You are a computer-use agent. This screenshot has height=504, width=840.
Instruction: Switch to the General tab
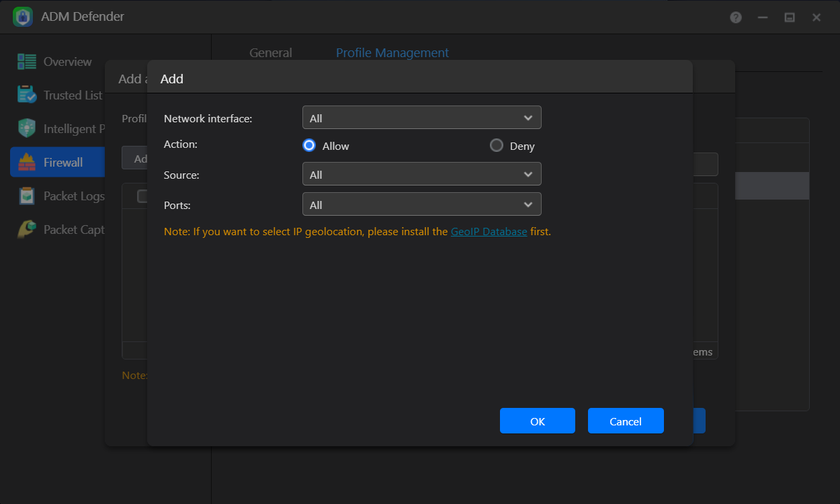pos(271,52)
